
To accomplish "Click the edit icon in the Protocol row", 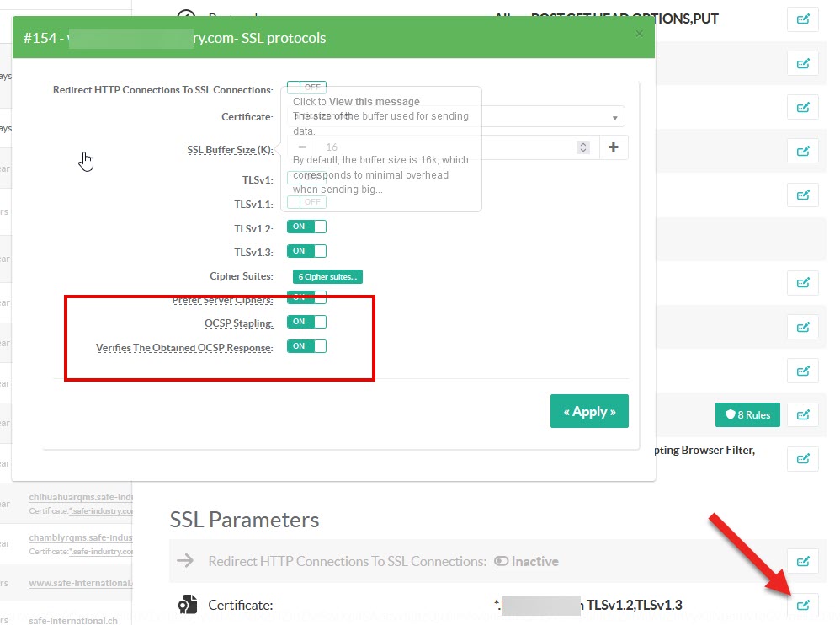I will click(802, 19).
